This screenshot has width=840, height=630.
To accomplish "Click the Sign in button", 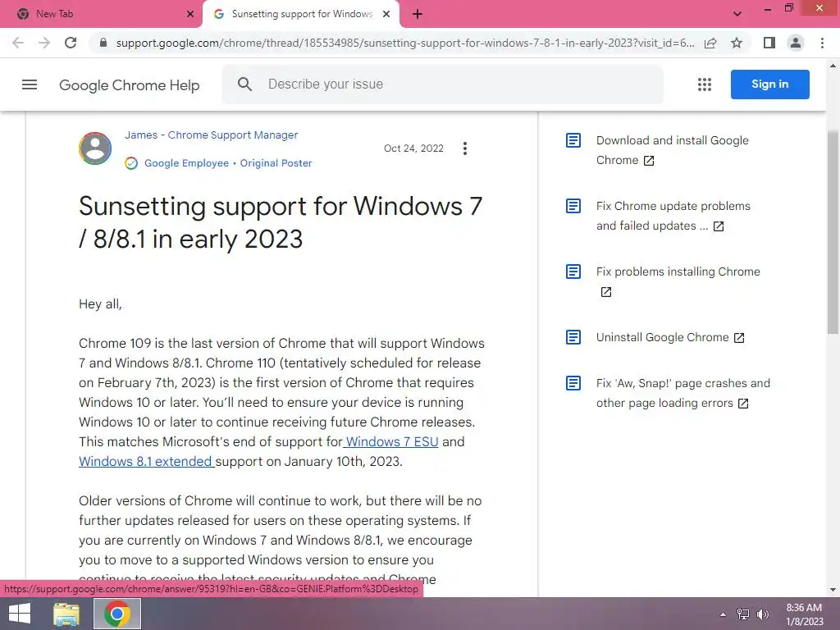I will point(769,84).
